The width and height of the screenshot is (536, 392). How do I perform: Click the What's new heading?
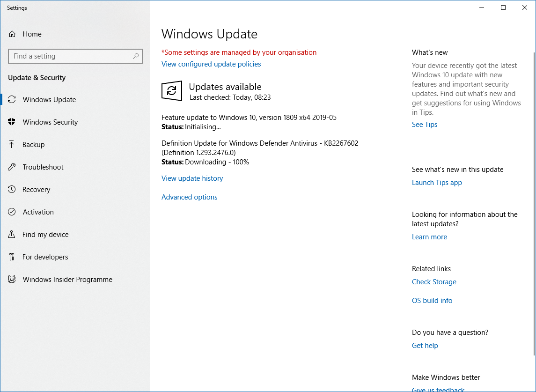coord(430,52)
